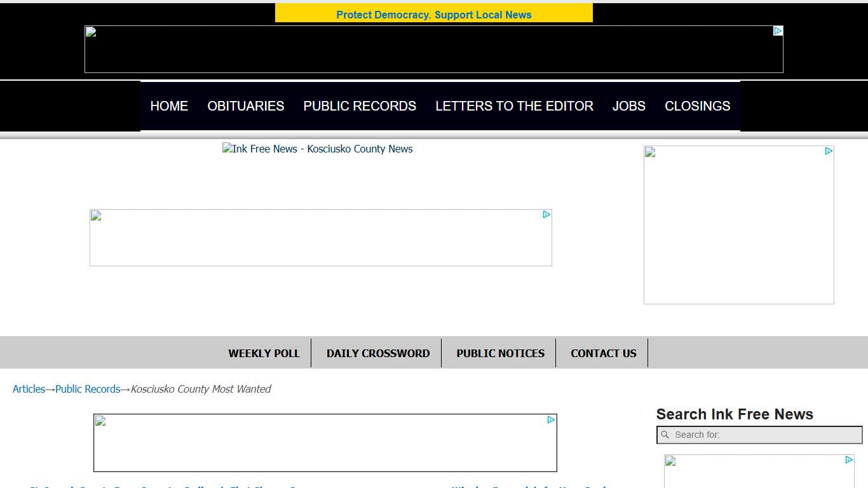Open the HOME navigation menu item

(x=169, y=106)
